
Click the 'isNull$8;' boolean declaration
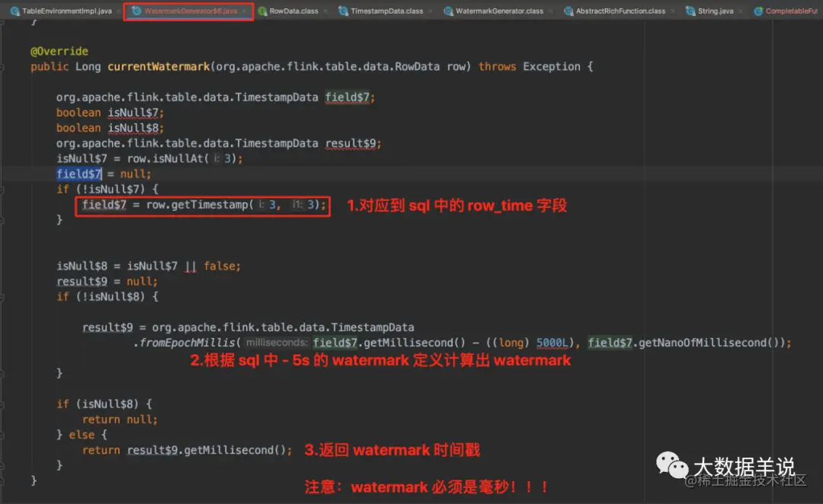point(136,128)
